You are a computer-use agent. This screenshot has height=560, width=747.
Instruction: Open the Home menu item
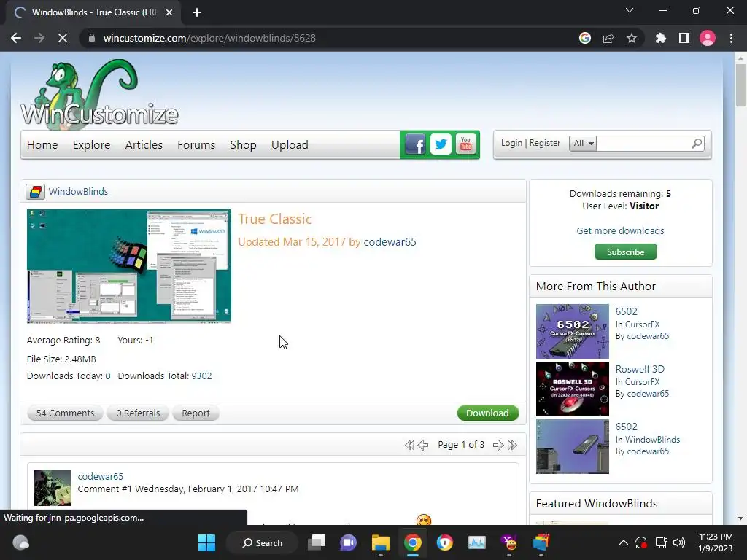click(42, 145)
